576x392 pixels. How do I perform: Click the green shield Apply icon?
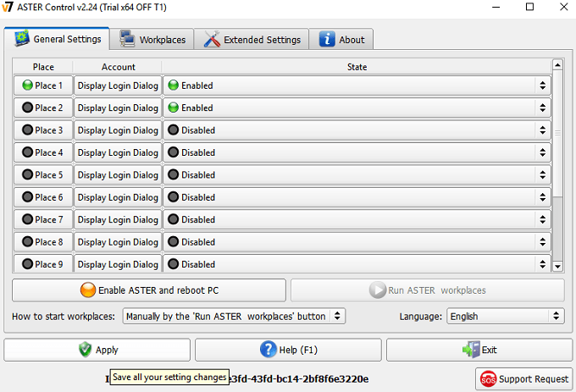(85, 350)
